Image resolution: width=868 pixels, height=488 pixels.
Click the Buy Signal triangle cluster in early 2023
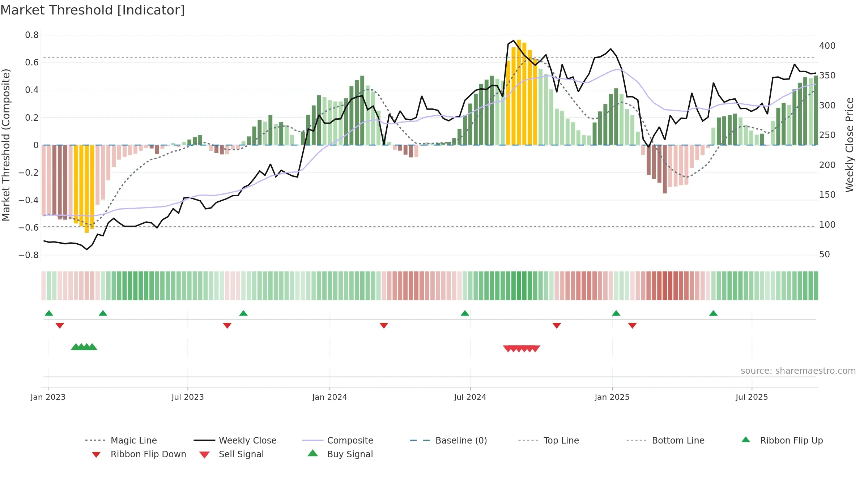click(84, 347)
